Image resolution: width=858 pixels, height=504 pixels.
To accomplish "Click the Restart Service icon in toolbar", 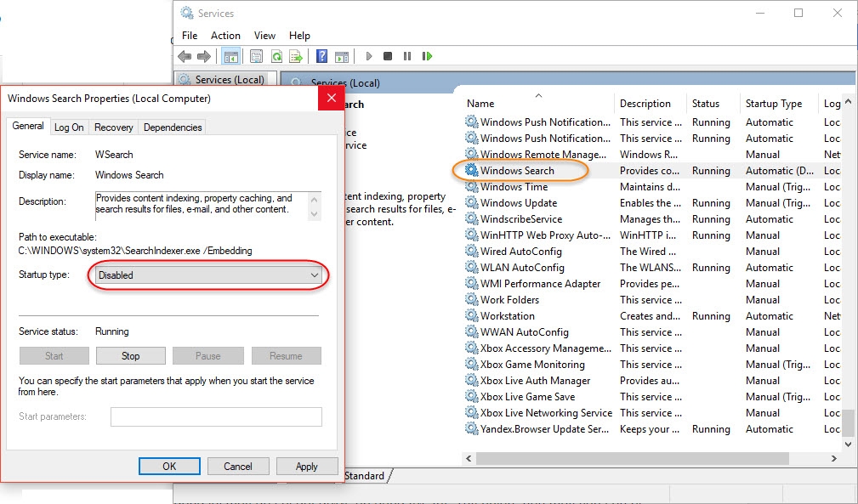I will point(428,56).
